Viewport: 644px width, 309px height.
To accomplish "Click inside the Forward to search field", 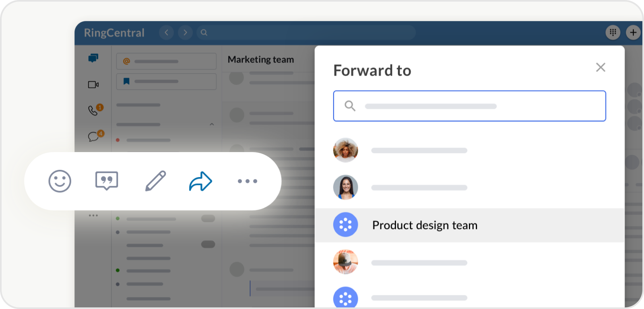I will (469, 106).
